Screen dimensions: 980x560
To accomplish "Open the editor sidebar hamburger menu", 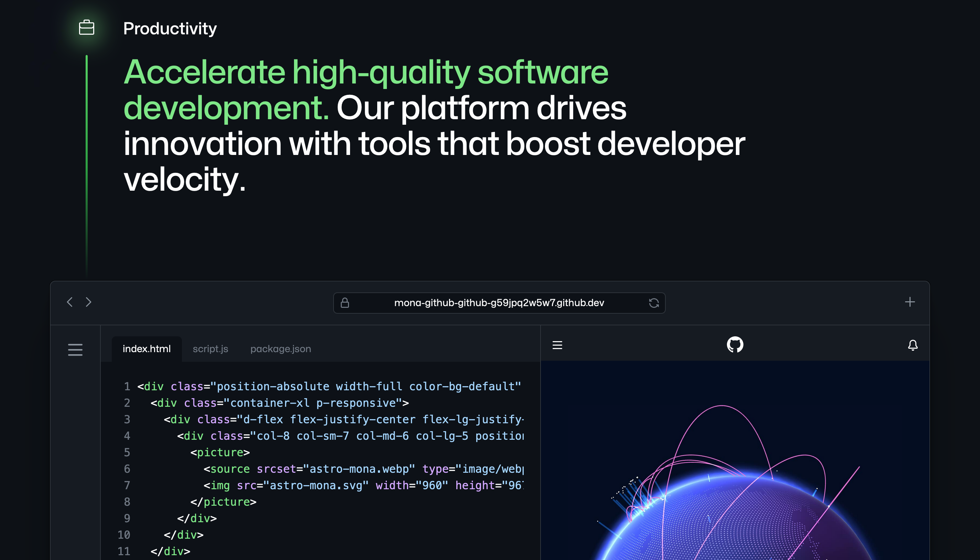I will pyautogui.click(x=75, y=350).
